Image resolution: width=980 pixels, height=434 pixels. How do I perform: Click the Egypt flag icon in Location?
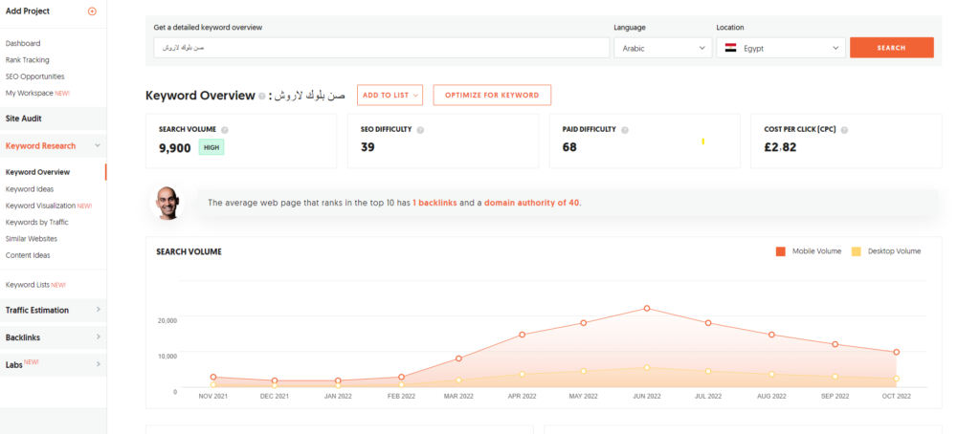[x=730, y=48]
